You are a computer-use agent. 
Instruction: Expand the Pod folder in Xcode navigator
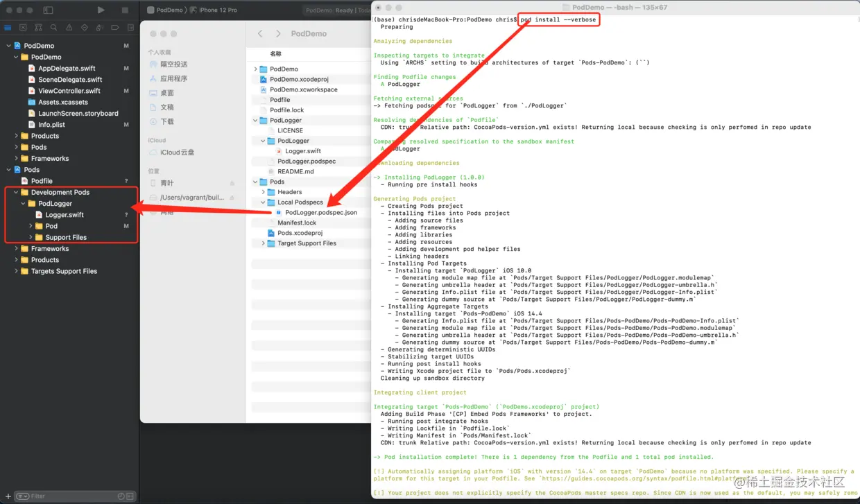click(x=31, y=226)
